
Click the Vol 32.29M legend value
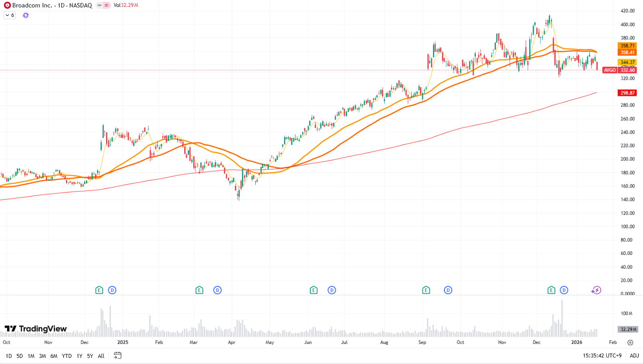pos(126,5)
